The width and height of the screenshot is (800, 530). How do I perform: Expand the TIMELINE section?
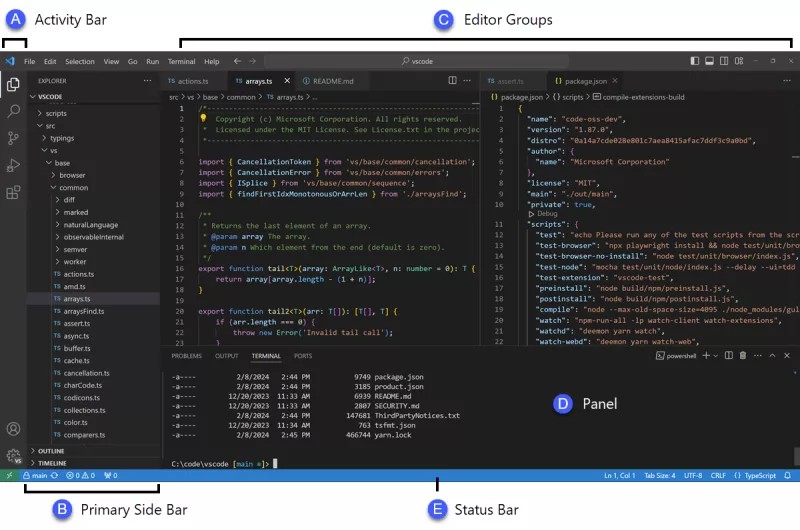tap(52, 464)
